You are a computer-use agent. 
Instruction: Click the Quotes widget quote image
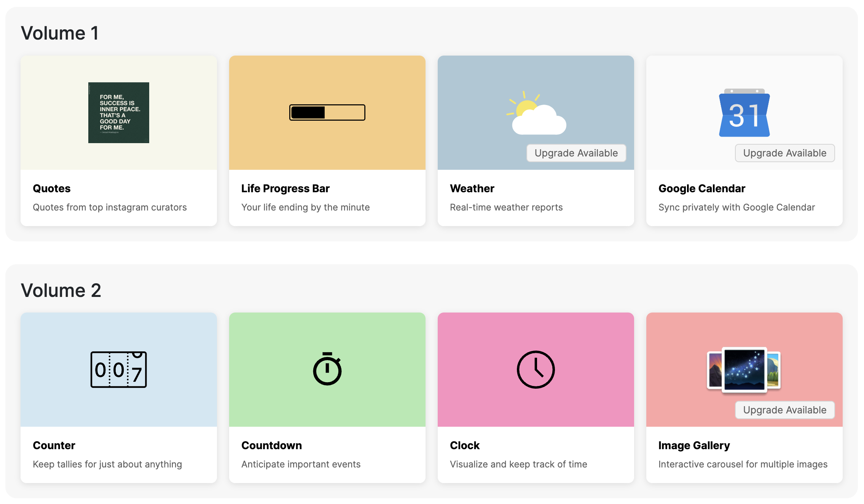118,112
